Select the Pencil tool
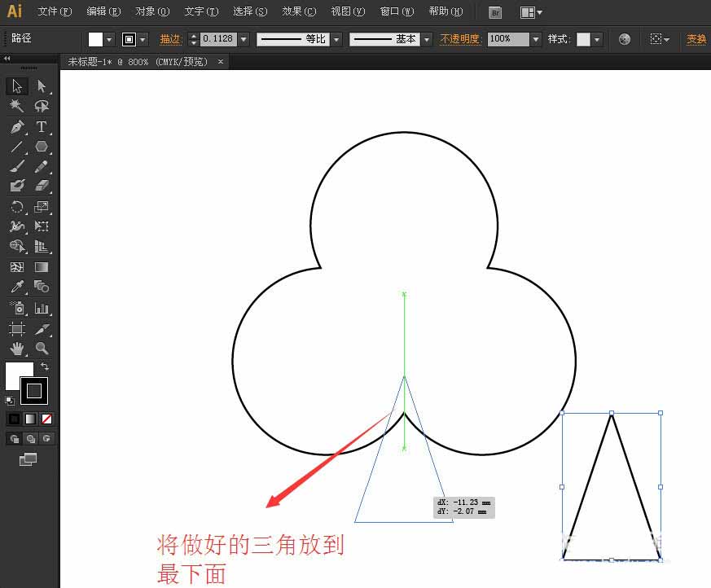The image size is (711, 588). pos(42,166)
